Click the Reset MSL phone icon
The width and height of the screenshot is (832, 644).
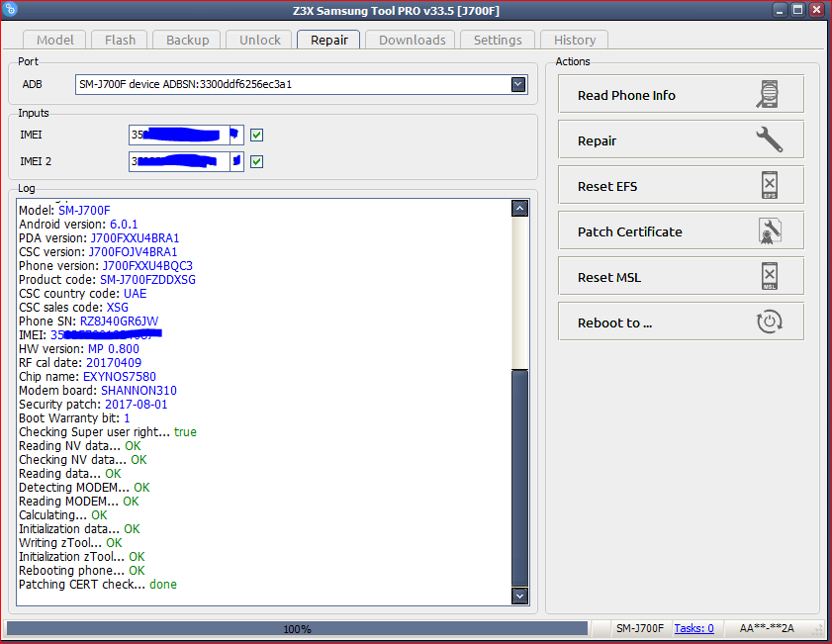[770, 276]
